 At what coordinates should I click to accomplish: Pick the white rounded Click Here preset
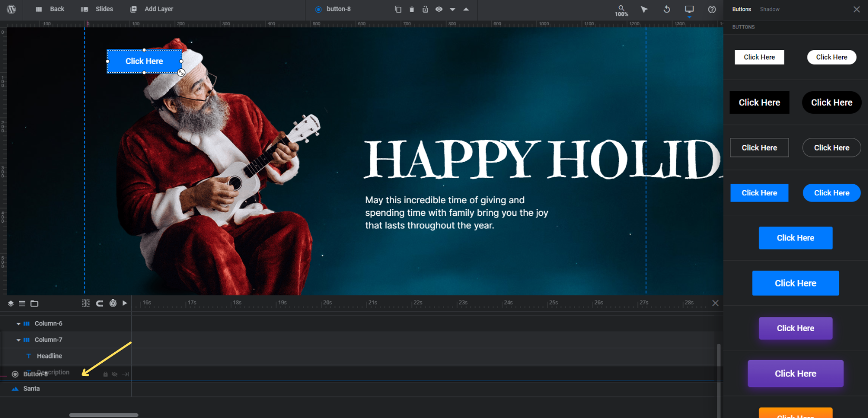point(832,57)
